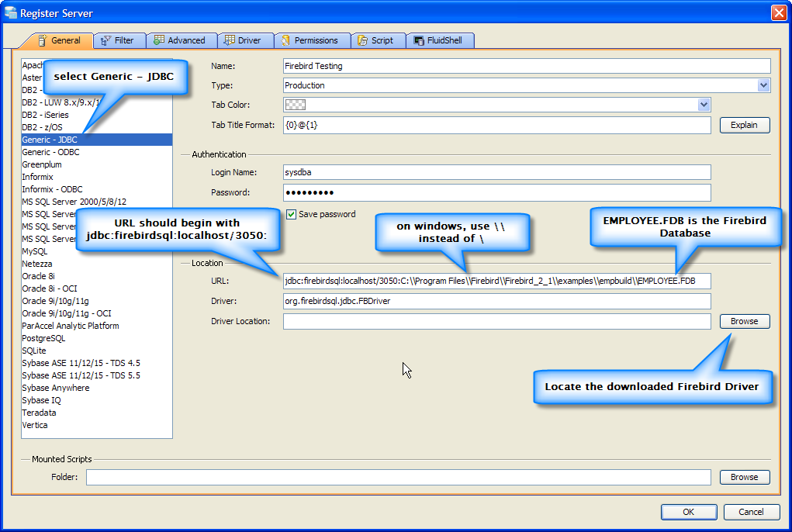The height and width of the screenshot is (532, 792).
Task: Click the Explain button
Action: (745, 125)
